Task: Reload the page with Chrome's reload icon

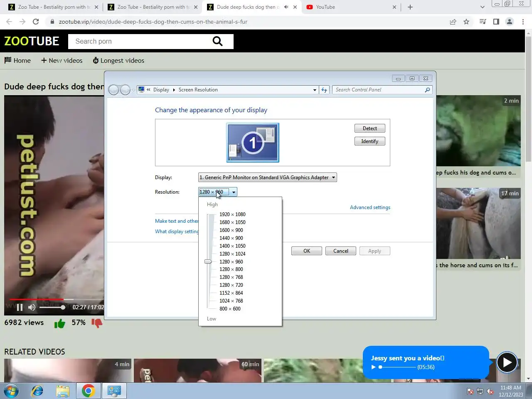Action: click(36, 22)
